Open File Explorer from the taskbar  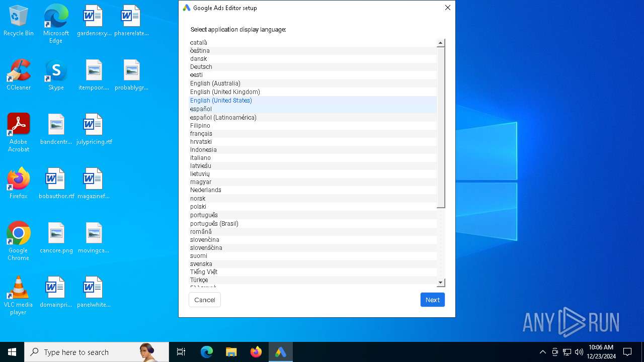pos(231,352)
